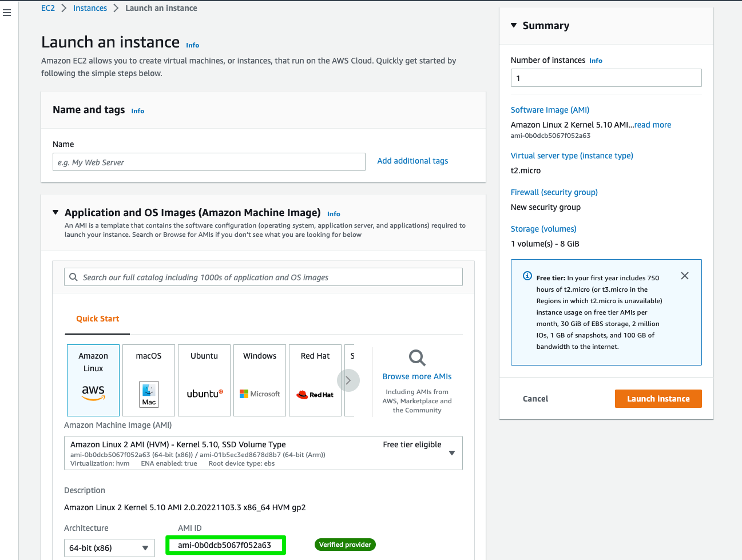Collapse Application and OS Images section
The image size is (742, 560).
pyautogui.click(x=55, y=212)
